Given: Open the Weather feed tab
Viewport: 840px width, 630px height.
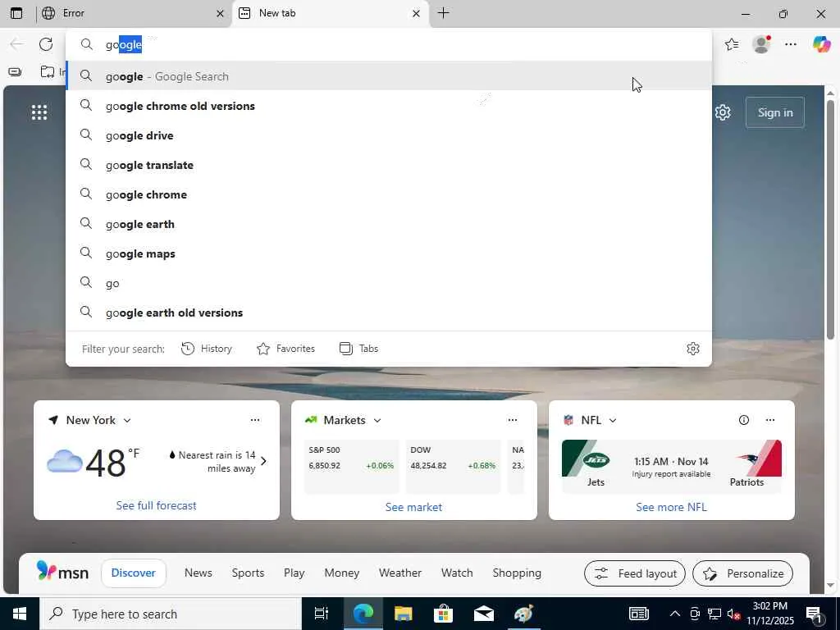Looking at the screenshot, I should [400, 573].
